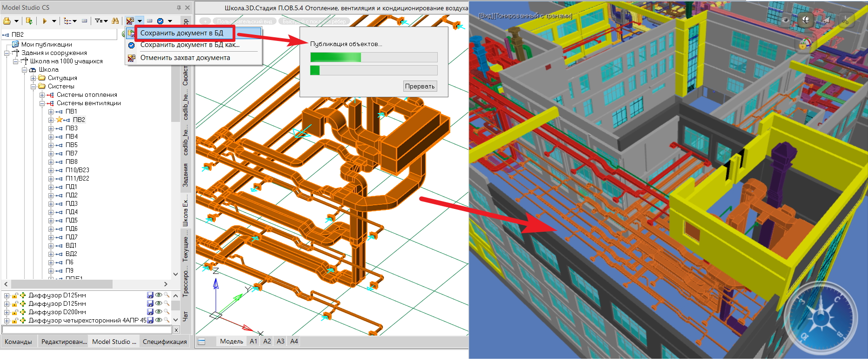Toggle visibility eye on second Диффузор D125мм row
This screenshot has height=363, width=868.
158,303
